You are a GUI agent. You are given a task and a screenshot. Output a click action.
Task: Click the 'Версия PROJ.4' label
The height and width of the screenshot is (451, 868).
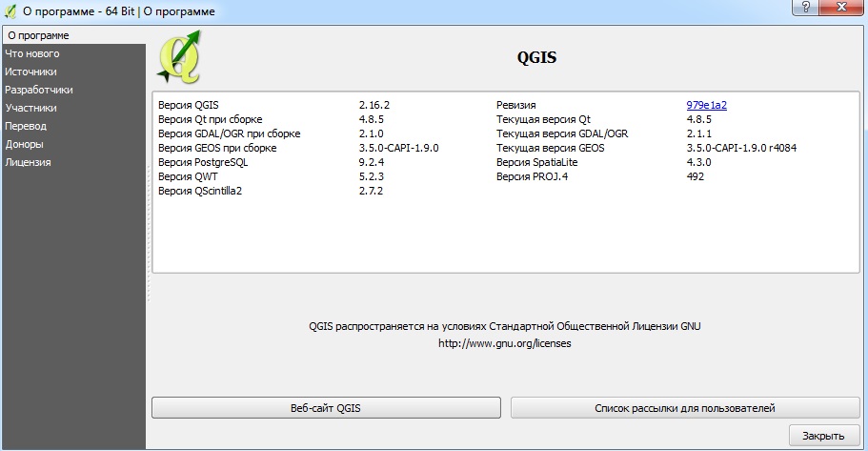[x=532, y=176]
